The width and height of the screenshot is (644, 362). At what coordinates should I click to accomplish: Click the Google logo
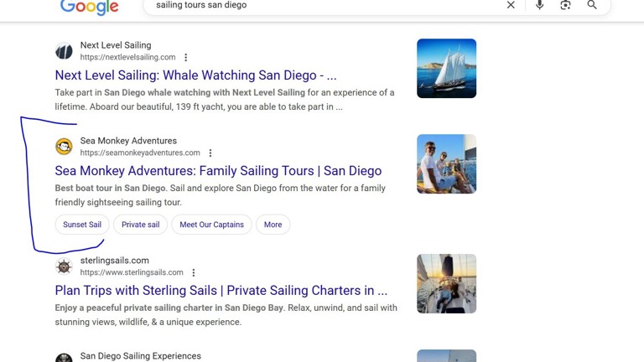click(89, 7)
